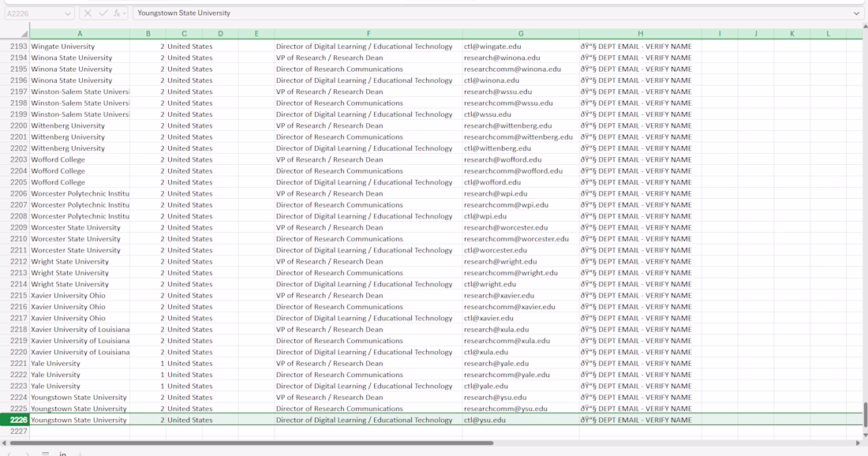Click horizontal scrollbar left arrow
This screenshot has height=456, width=868.
point(5,443)
